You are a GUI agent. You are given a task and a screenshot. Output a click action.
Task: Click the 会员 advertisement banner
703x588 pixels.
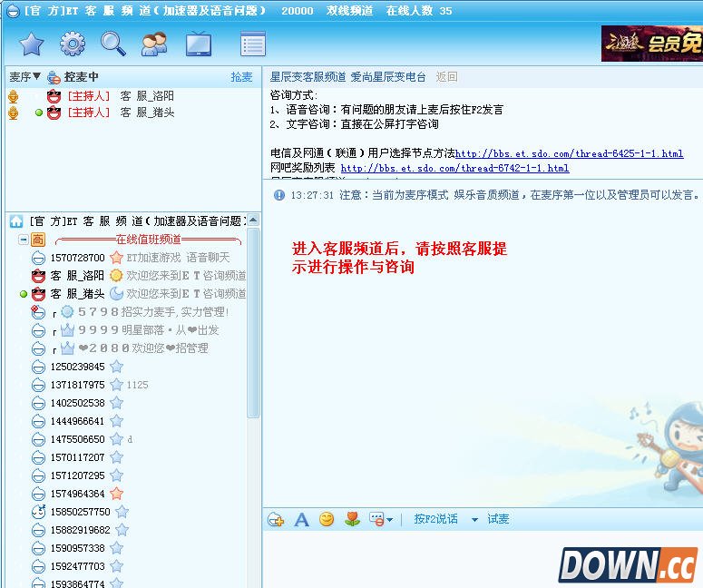tap(652, 44)
